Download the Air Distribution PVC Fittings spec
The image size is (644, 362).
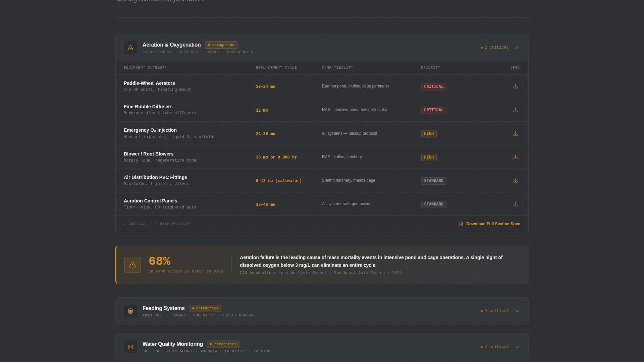tap(515, 180)
